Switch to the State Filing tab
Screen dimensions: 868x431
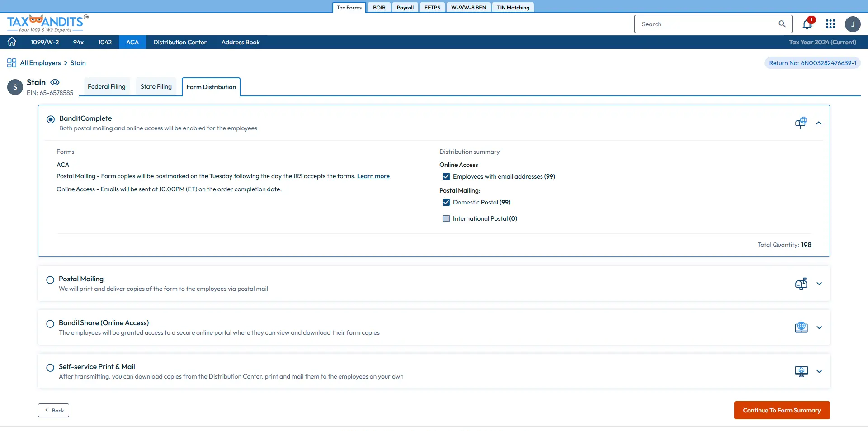[156, 86]
